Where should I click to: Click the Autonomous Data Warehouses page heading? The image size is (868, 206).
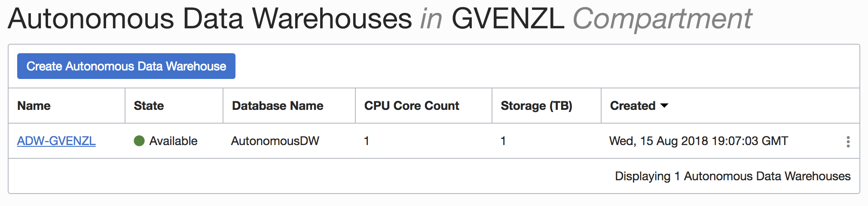click(x=210, y=19)
